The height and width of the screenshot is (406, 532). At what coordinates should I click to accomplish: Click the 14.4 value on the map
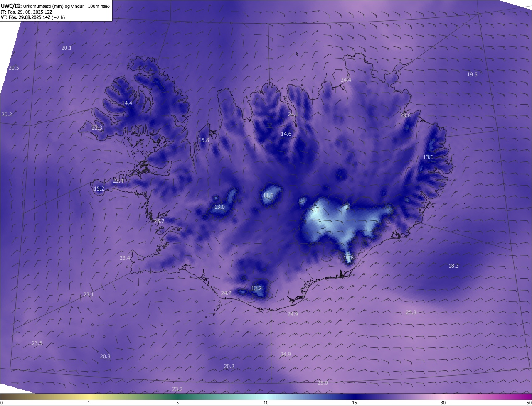127,103
